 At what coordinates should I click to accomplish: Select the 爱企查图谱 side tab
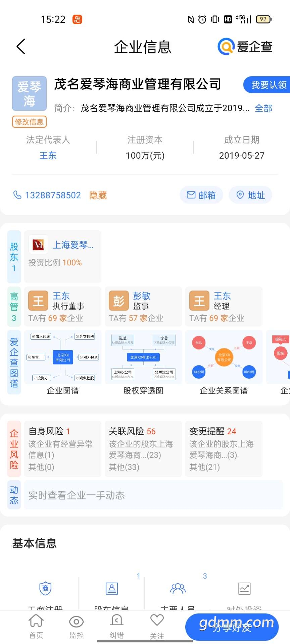pos(14,362)
